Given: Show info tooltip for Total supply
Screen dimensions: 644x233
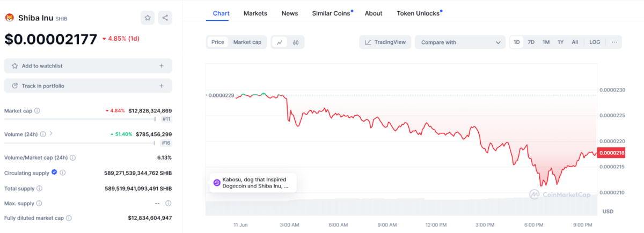Looking at the screenshot, I should pos(39,189).
